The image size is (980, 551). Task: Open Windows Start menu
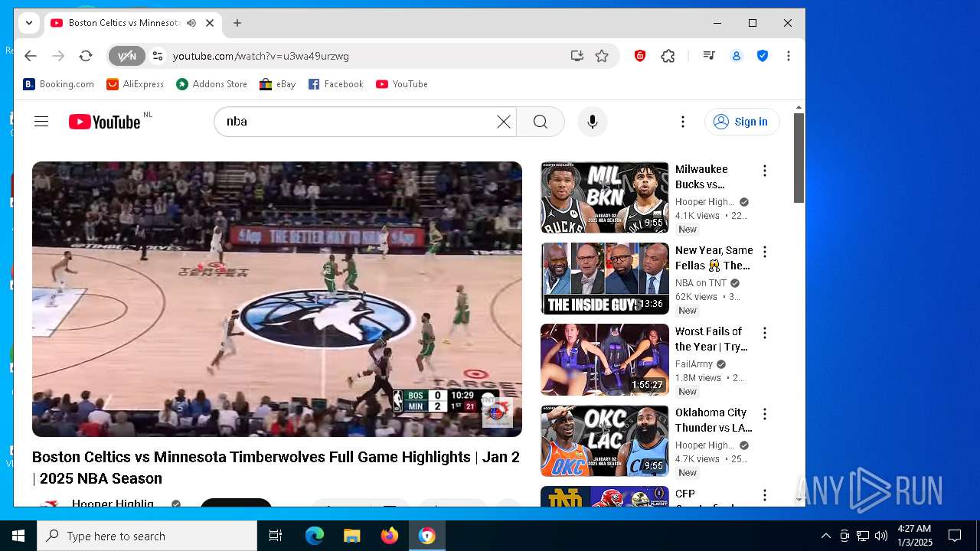pos(18,536)
